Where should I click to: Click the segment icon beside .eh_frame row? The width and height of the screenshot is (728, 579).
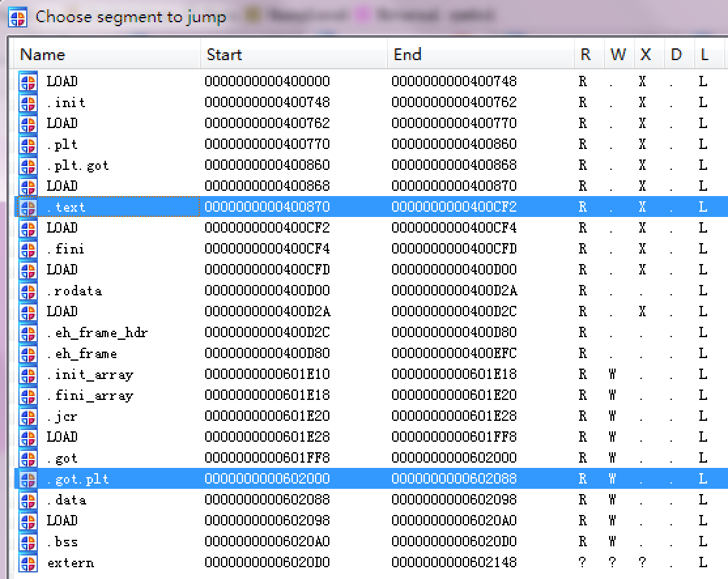28,354
